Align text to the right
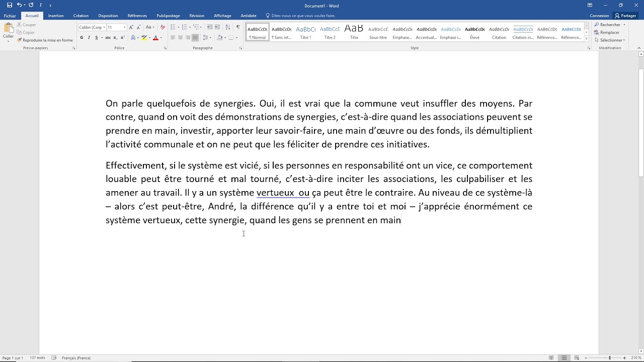The width and height of the screenshot is (644, 362). tap(188, 38)
